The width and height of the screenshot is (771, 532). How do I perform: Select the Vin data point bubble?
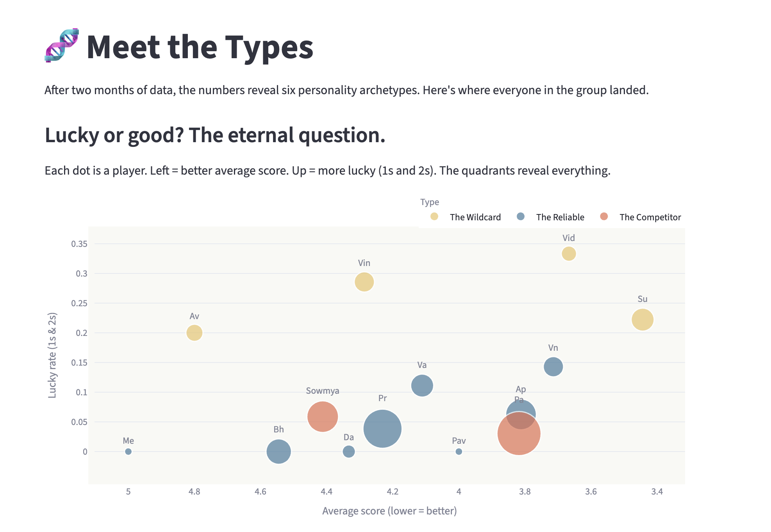tap(364, 282)
